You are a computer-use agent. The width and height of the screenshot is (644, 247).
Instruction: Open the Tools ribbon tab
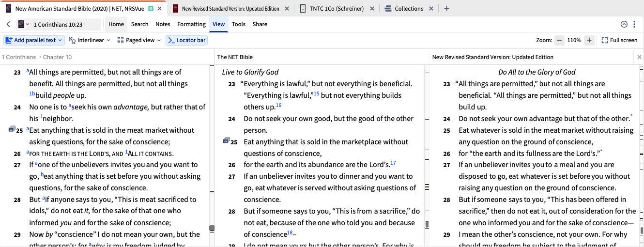click(x=239, y=24)
